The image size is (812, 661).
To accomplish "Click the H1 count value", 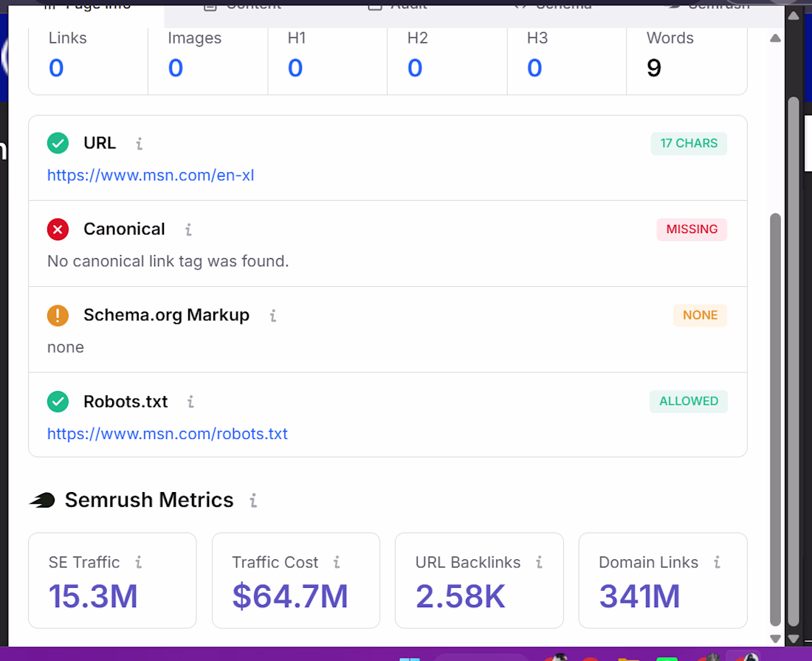I will tap(295, 68).
